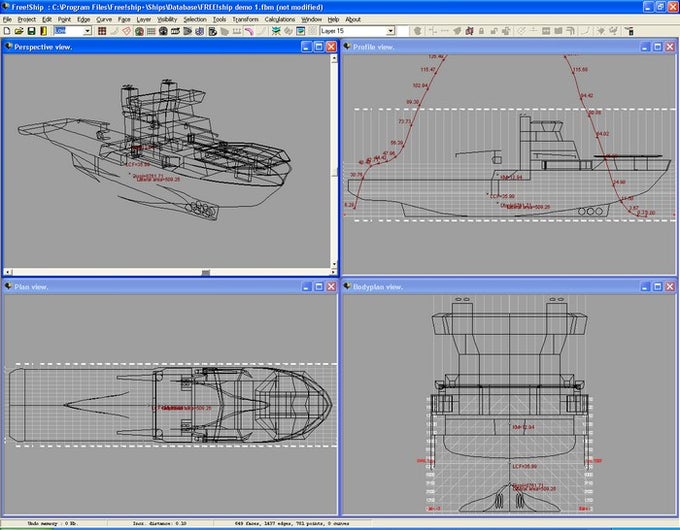The height and width of the screenshot is (530, 680).
Task: Click the Perspective view title bar
Action: click(x=170, y=47)
